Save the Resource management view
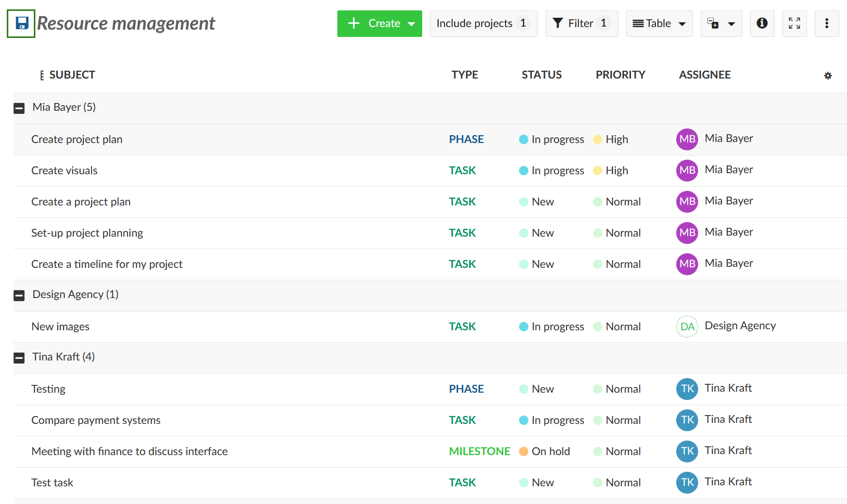847x504 pixels. (21, 23)
